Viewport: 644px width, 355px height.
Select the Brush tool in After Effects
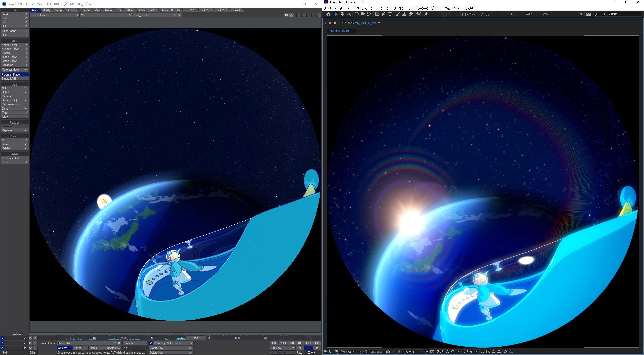pos(398,14)
